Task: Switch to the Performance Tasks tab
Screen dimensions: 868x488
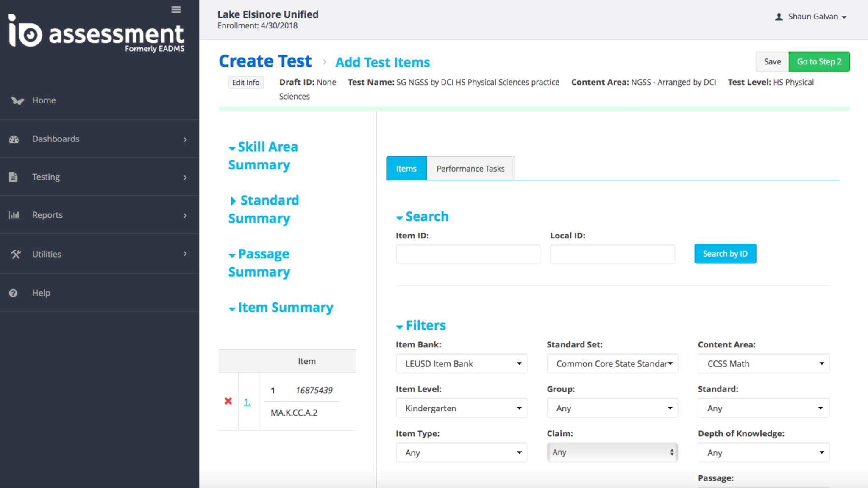Action: [470, 169]
